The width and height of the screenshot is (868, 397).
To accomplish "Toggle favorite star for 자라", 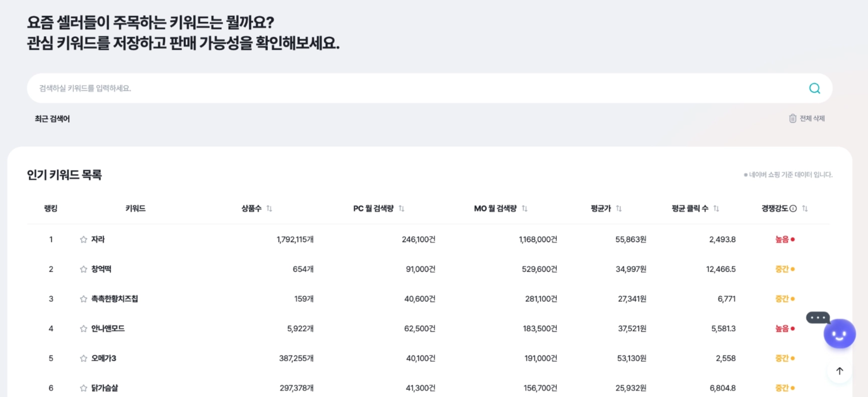I will click(x=83, y=240).
